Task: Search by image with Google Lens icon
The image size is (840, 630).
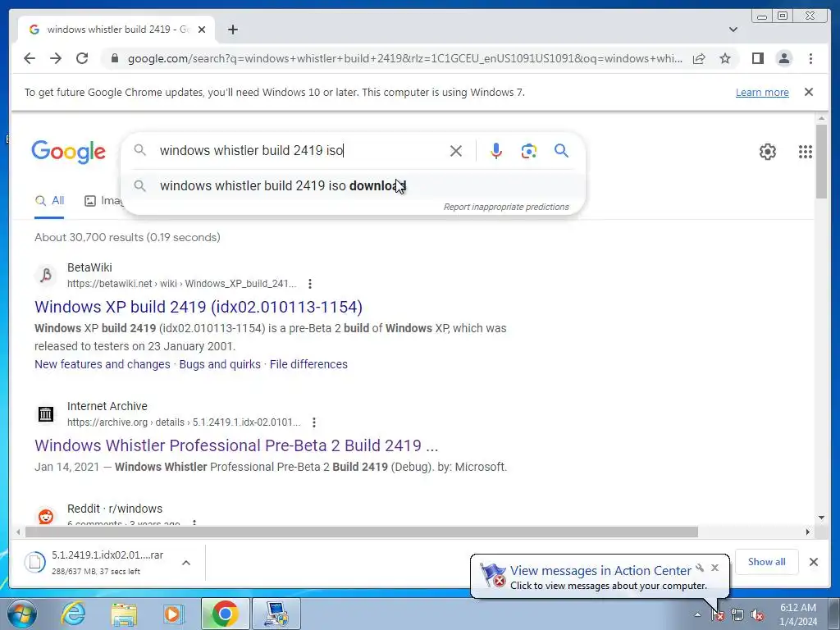Action: coord(529,151)
